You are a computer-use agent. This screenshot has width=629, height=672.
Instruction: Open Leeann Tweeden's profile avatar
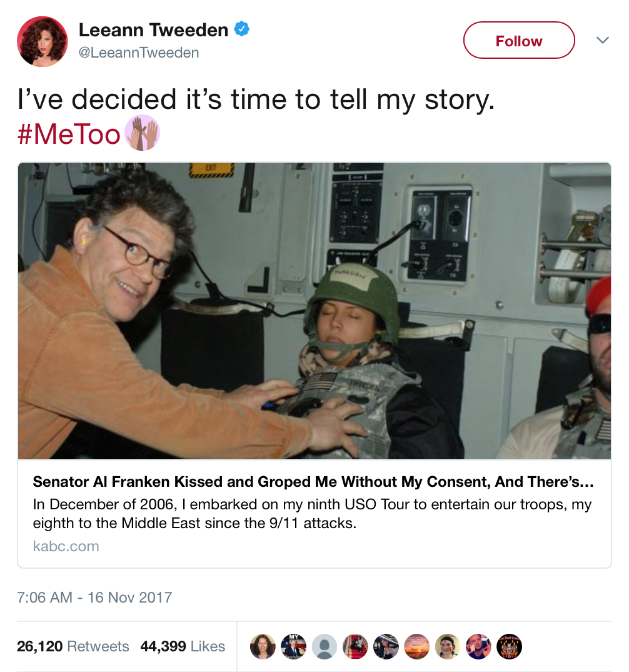[x=43, y=41]
